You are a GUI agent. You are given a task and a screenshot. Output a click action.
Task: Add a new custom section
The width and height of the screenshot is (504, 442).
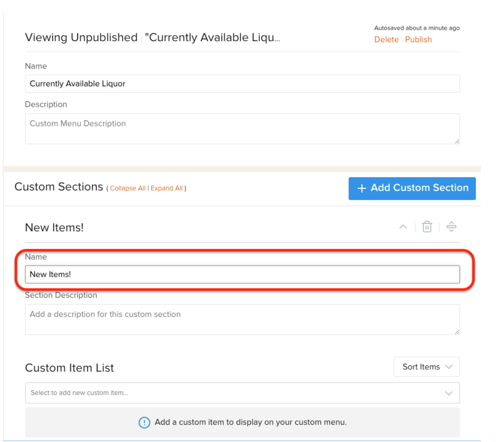pos(412,188)
